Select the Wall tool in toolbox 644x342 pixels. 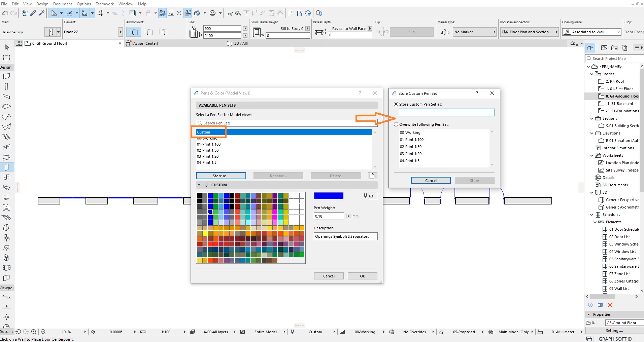pyautogui.click(x=6, y=76)
